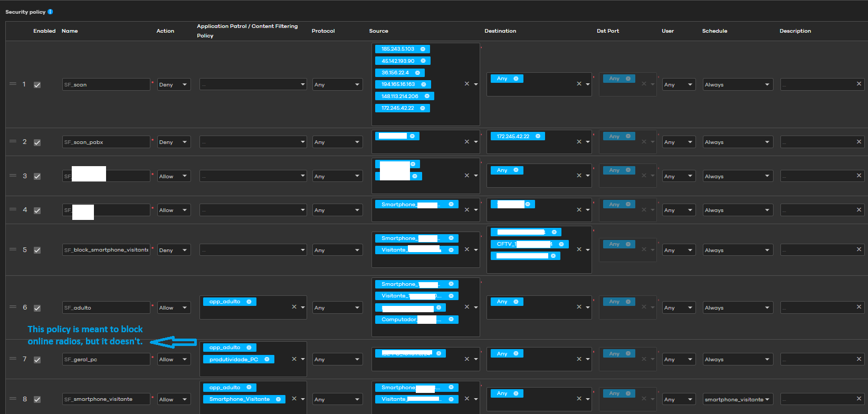Image resolution: width=868 pixels, height=414 pixels.
Task: Remove 172.245.42.22 from SF_scan source
Action: coord(422,108)
